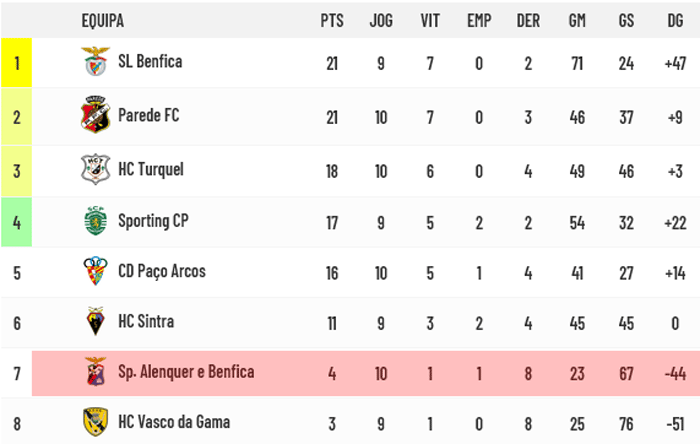Viewport: 700px width, 444px height.
Task: Open the Sporting CP team name link
Action: coord(153,221)
